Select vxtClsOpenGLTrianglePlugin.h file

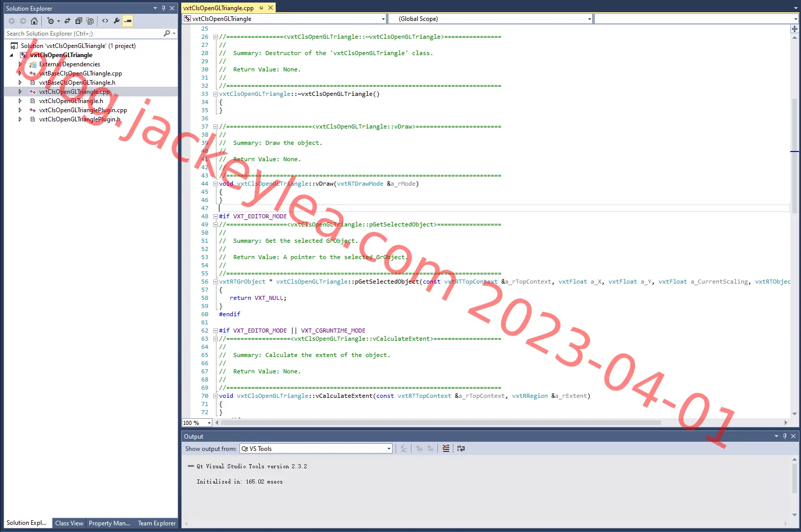80,119
